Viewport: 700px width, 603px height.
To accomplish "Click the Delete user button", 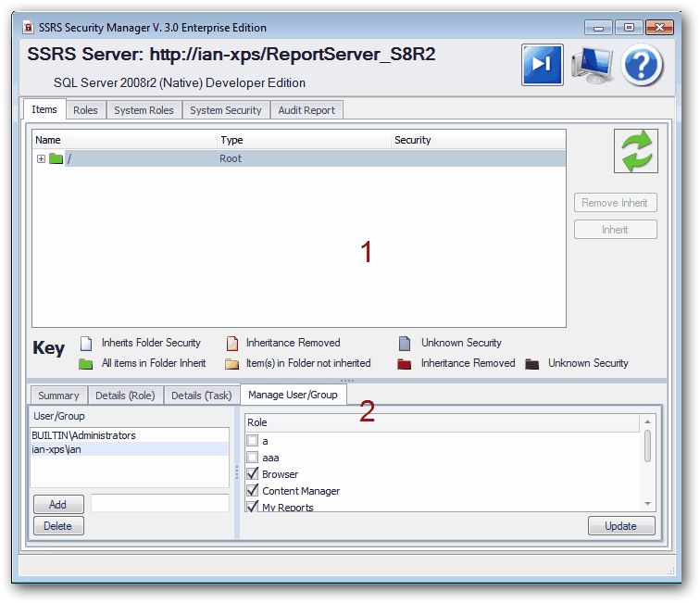I will click(x=58, y=526).
